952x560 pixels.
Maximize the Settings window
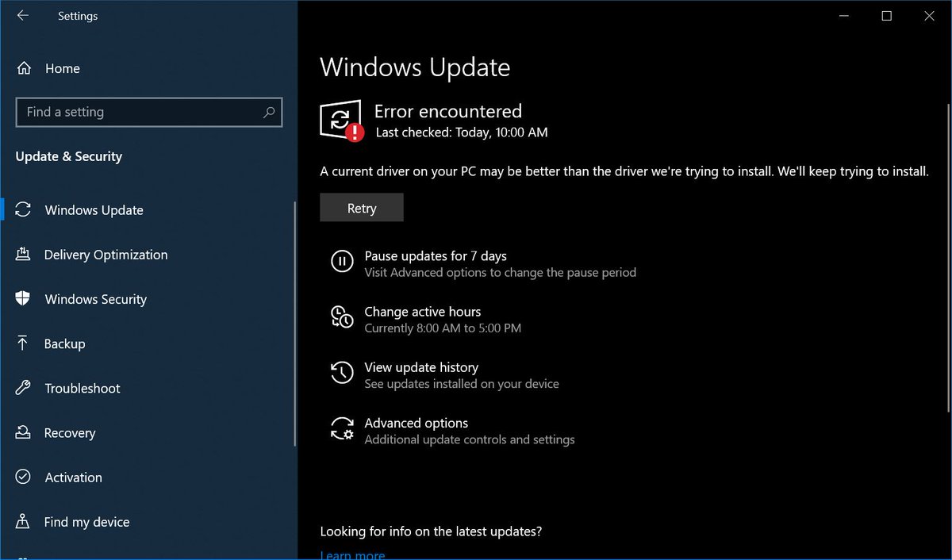887,16
